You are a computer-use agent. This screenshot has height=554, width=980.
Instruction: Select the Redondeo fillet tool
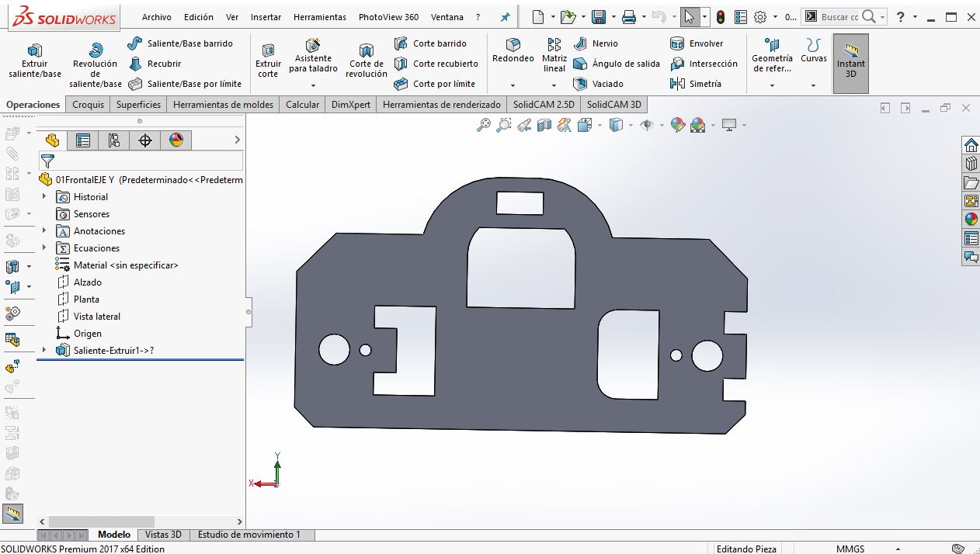pos(513,51)
